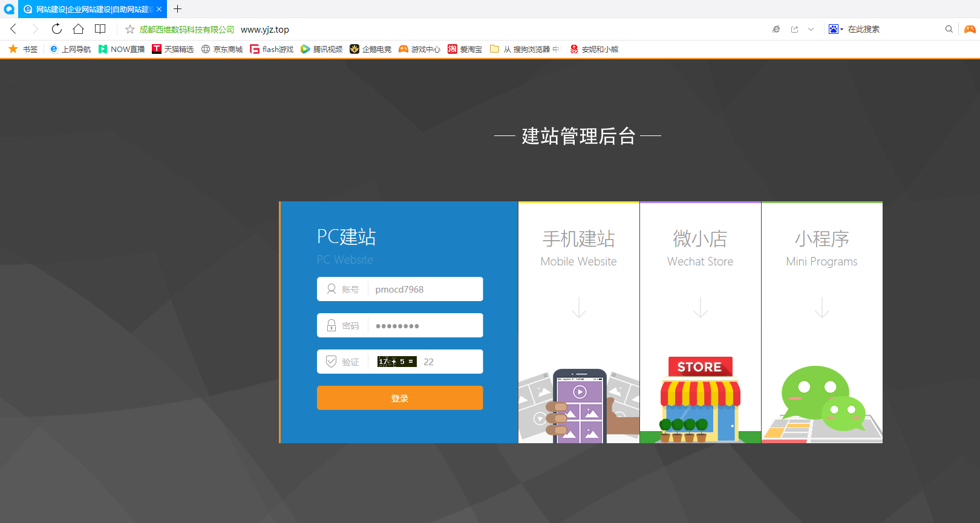Select the PC建站 panel heading
Screen dimensions: 980x523
(x=347, y=237)
